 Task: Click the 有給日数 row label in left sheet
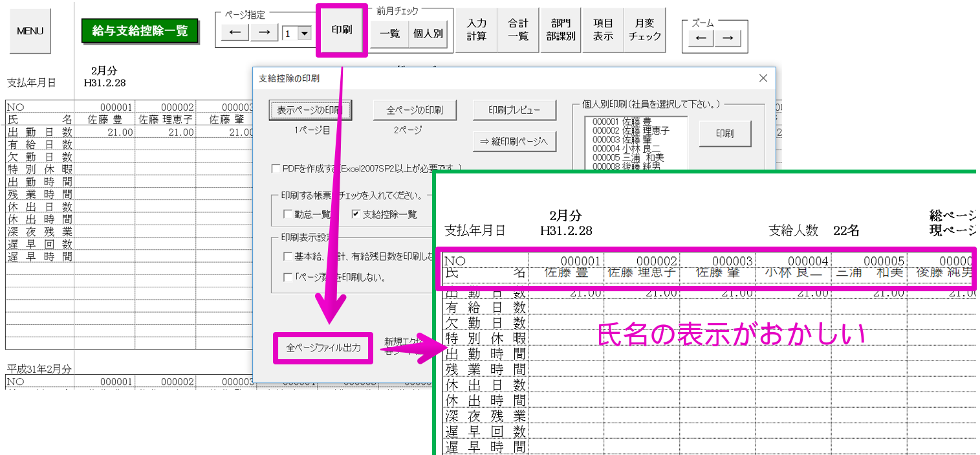[x=39, y=144]
